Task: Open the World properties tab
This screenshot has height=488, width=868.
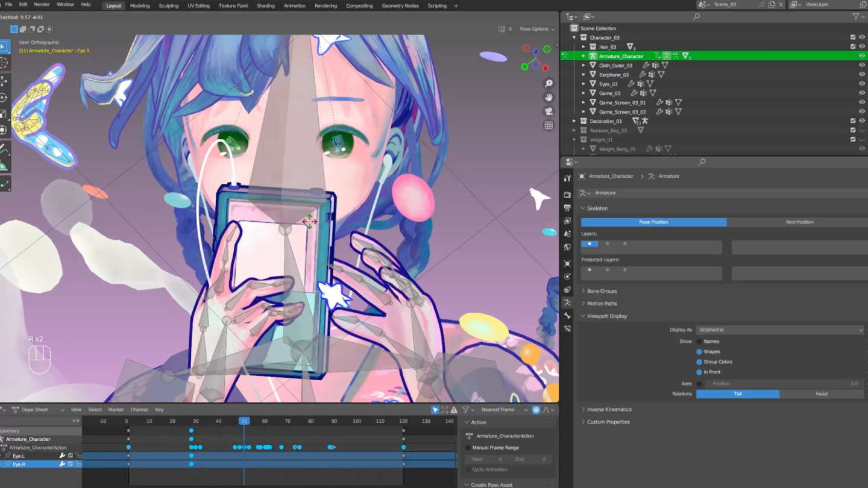Action: 567,247
